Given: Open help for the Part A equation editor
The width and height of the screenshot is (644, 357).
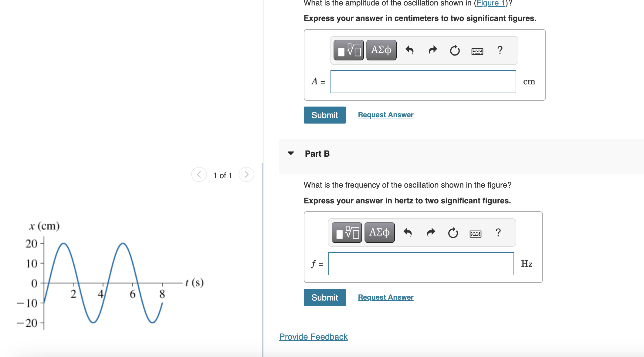Looking at the screenshot, I should [x=499, y=50].
